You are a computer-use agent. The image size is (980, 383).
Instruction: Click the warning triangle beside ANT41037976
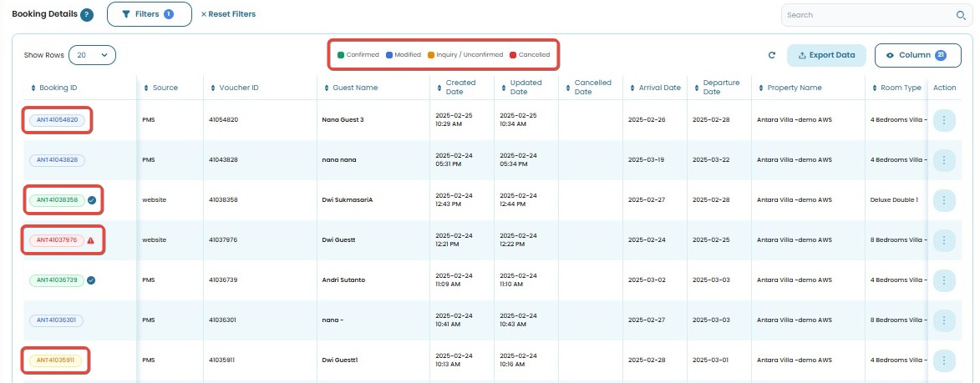coord(90,240)
